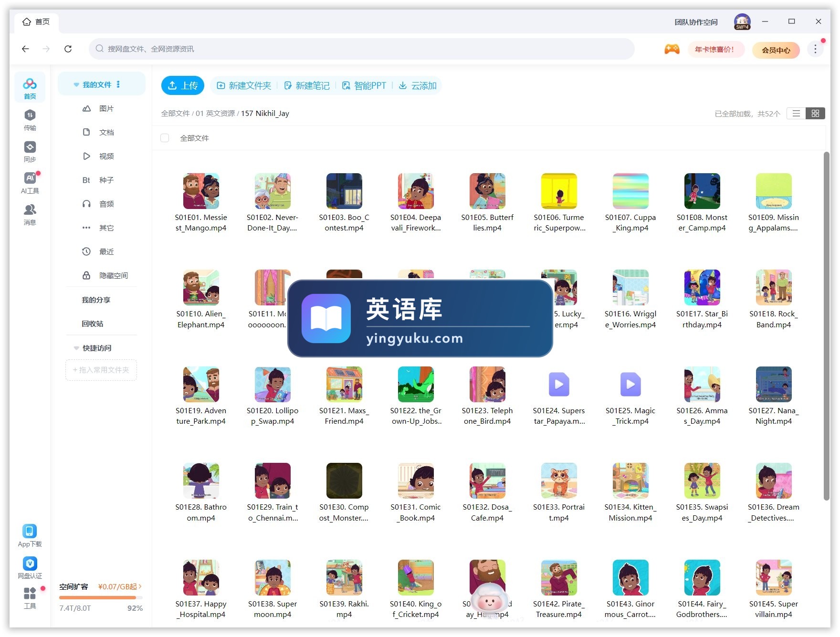Open S01E30 Compost_Monster thumbnail

point(344,480)
